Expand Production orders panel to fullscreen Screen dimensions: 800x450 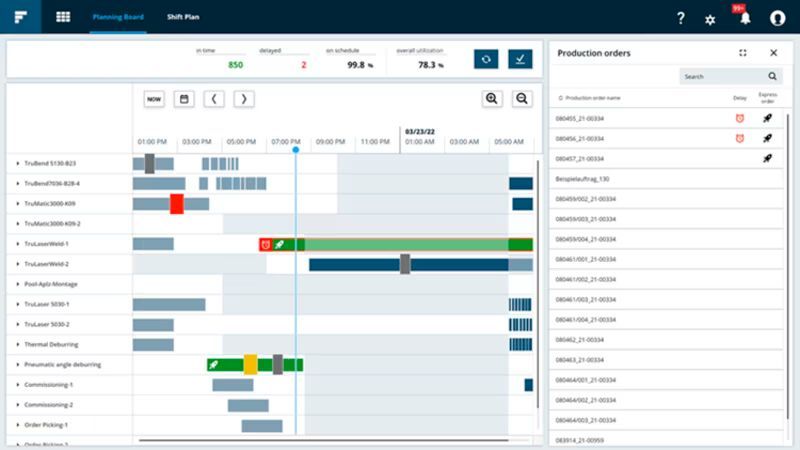tap(743, 53)
